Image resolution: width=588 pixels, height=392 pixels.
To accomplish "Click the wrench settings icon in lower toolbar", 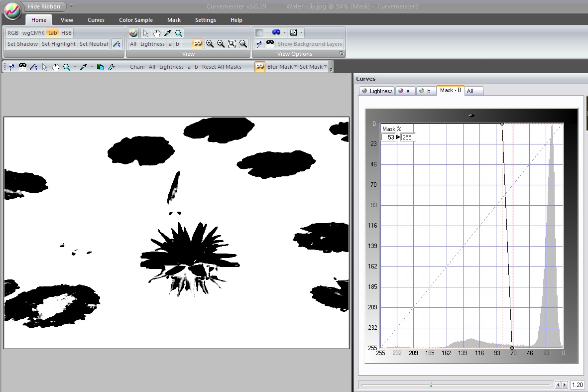I will pyautogui.click(x=112, y=67).
